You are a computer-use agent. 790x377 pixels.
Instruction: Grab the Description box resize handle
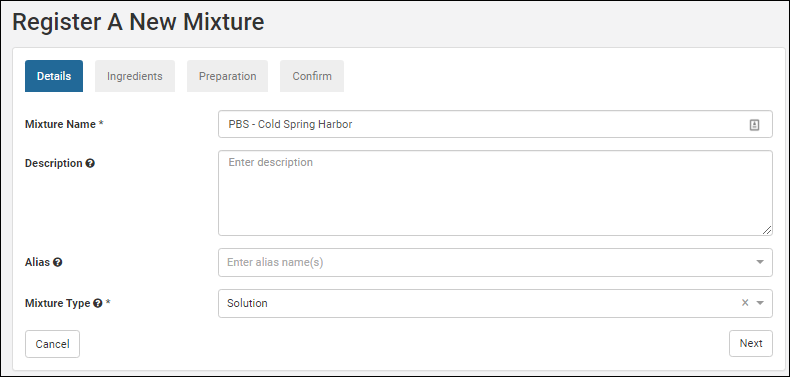tap(766, 230)
